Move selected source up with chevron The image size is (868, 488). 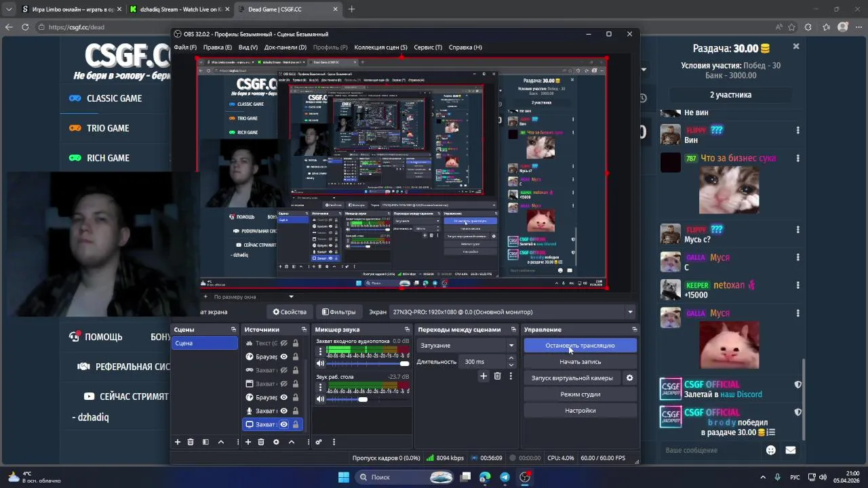point(292,442)
